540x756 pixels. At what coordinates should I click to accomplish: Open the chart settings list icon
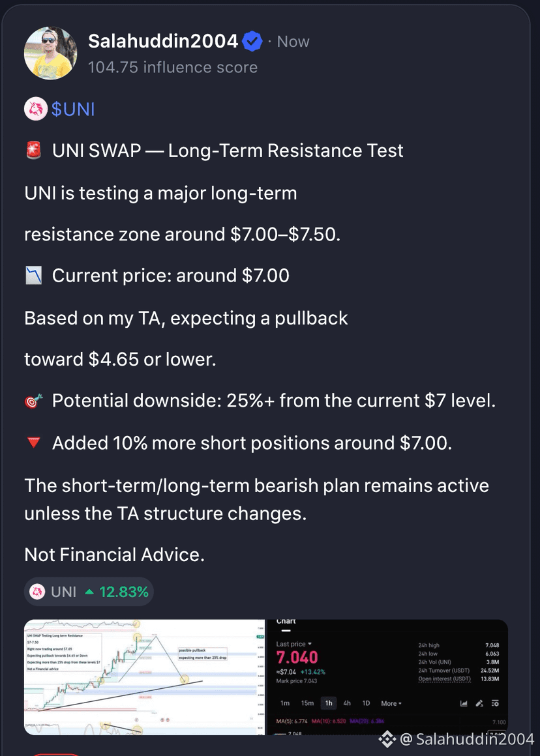click(x=494, y=703)
